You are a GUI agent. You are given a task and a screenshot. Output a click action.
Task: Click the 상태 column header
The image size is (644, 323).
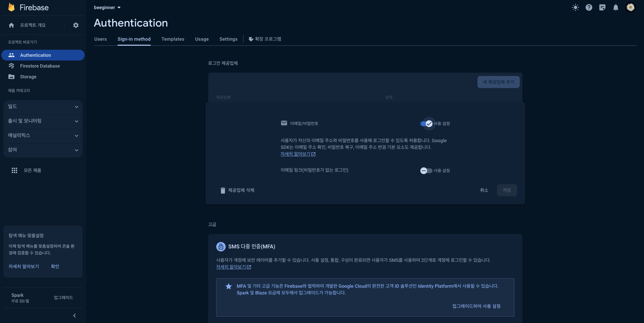click(x=389, y=97)
